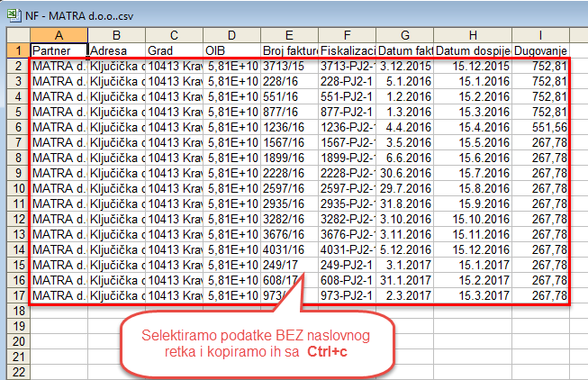Click invoice number cell '551/16'

pos(290,96)
